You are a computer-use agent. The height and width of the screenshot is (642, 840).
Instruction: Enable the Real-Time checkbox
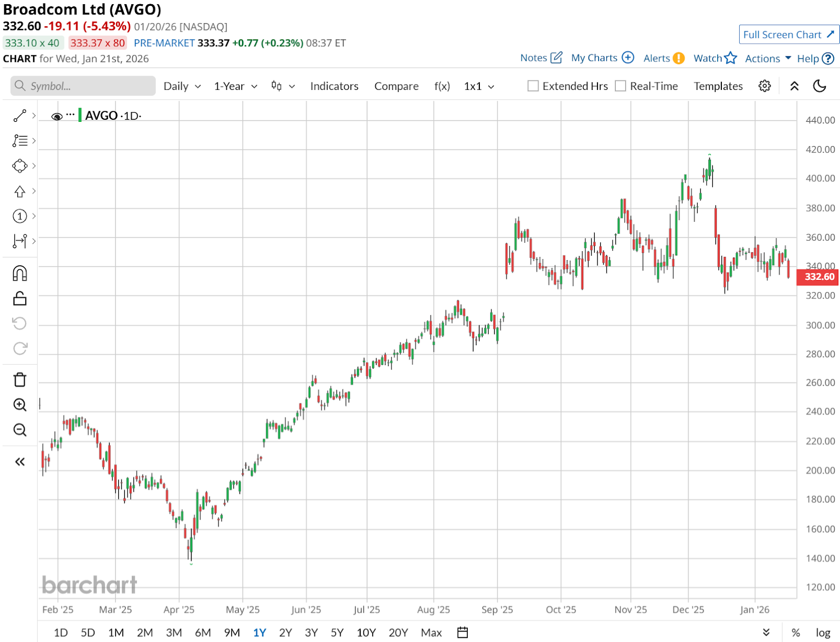coord(621,86)
